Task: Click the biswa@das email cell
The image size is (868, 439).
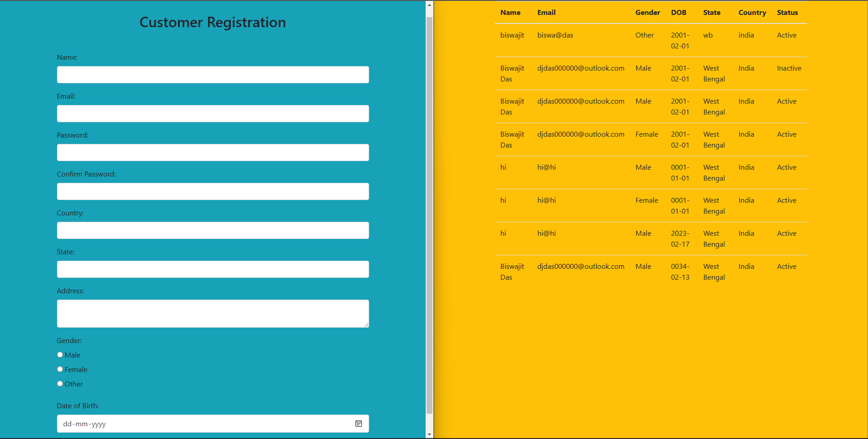Action: 555,35
